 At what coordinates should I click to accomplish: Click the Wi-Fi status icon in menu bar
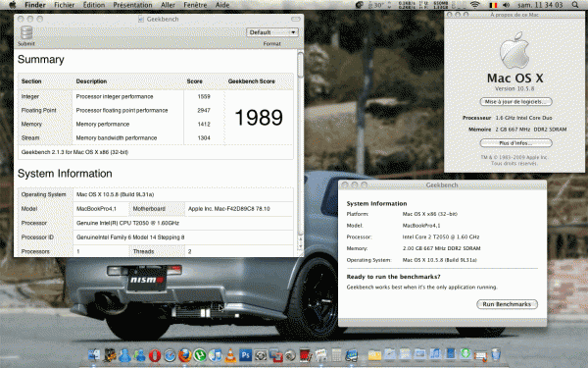[475, 5]
